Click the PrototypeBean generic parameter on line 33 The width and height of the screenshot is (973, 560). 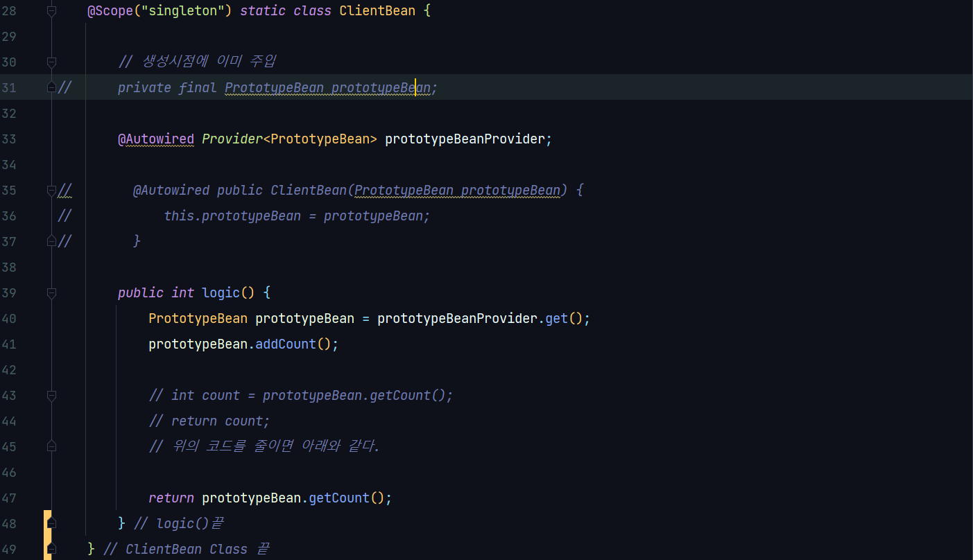[x=320, y=139]
